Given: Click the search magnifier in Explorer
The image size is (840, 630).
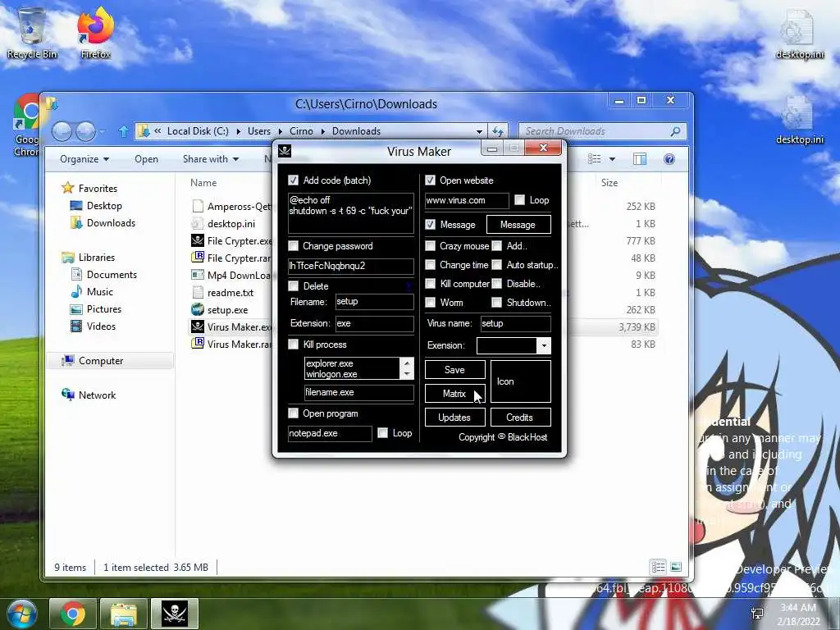Looking at the screenshot, I should point(676,131).
